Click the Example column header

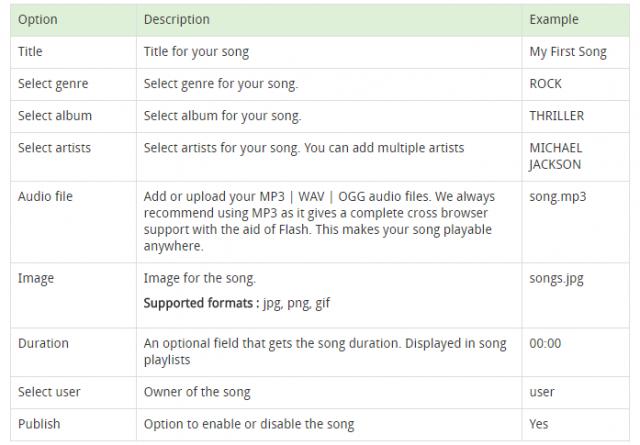553,20
